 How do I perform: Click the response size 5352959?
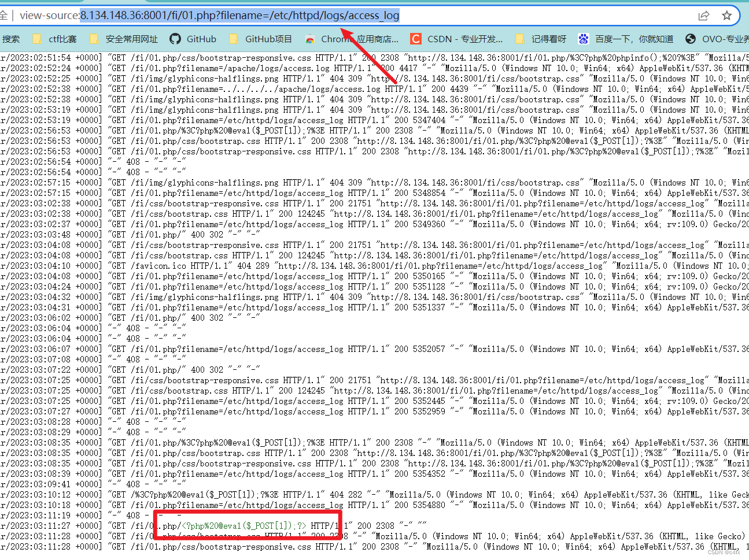(429, 411)
